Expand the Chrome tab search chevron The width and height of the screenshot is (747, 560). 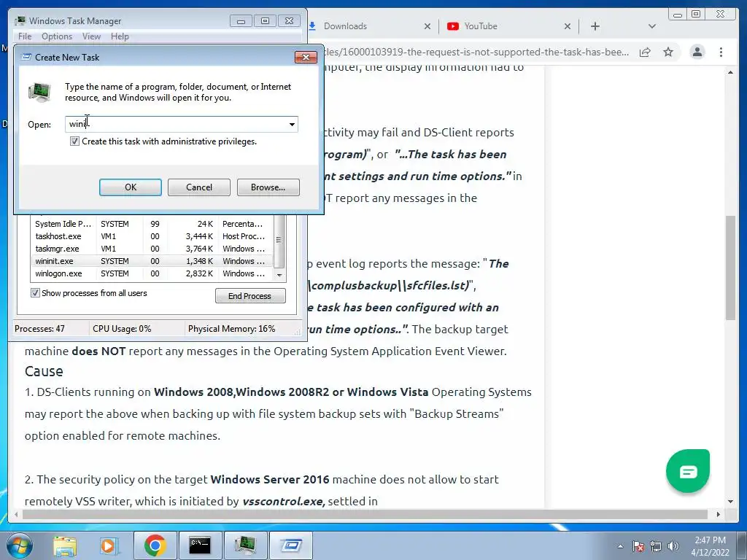point(651,26)
